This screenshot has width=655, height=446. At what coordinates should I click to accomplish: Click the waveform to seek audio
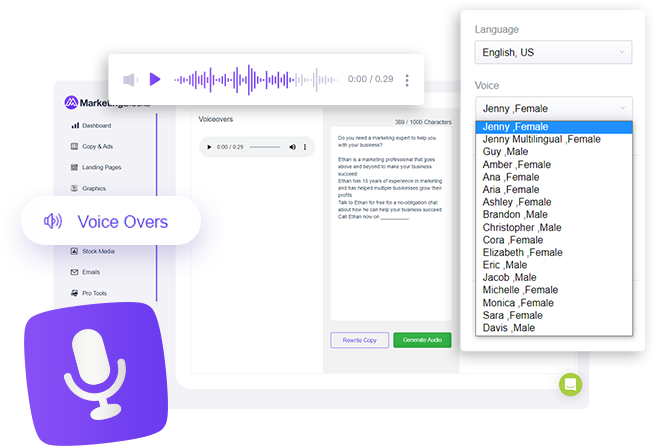pos(256,79)
